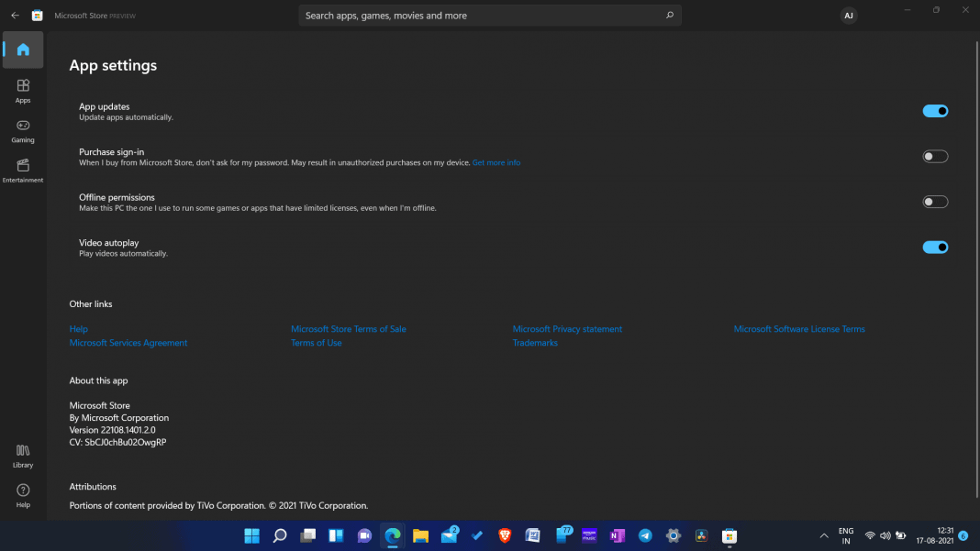Turn off Video autoplay

[x=935, y=247]
